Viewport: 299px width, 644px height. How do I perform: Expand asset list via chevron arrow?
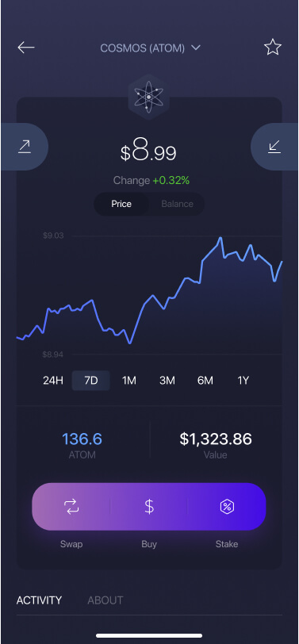[196, 48]
